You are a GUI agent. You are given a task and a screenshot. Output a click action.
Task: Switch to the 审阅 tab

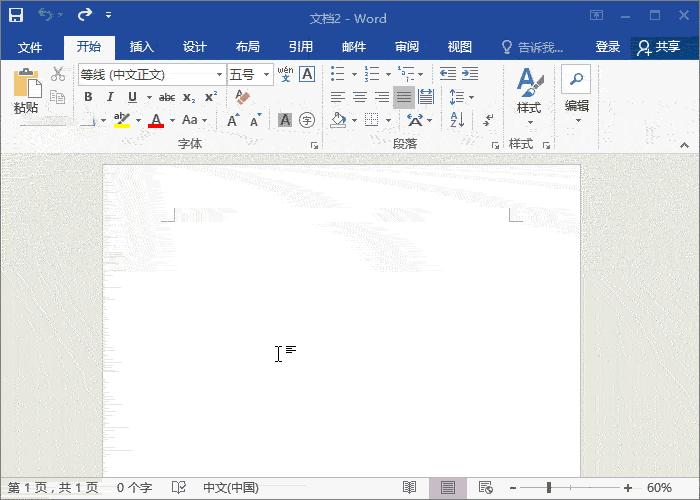pos(407,47)
